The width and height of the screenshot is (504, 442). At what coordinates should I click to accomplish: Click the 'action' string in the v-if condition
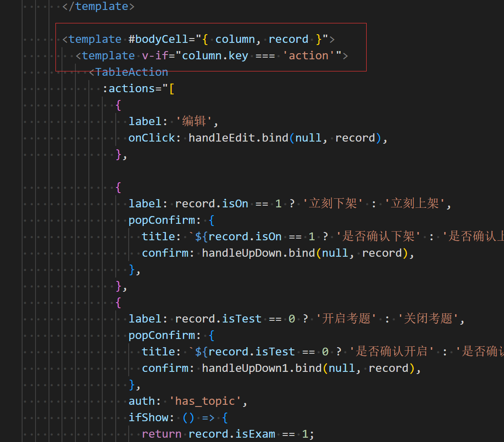(308, 55)
